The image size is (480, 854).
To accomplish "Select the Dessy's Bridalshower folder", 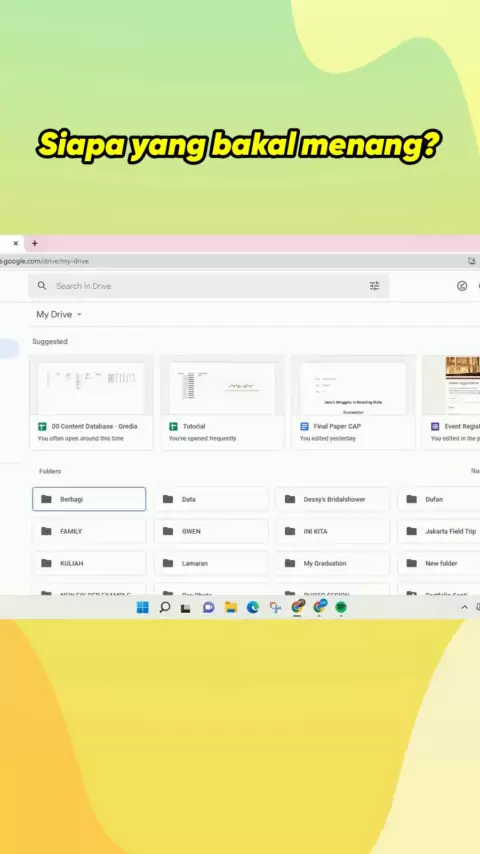I will tap(332, 499).
